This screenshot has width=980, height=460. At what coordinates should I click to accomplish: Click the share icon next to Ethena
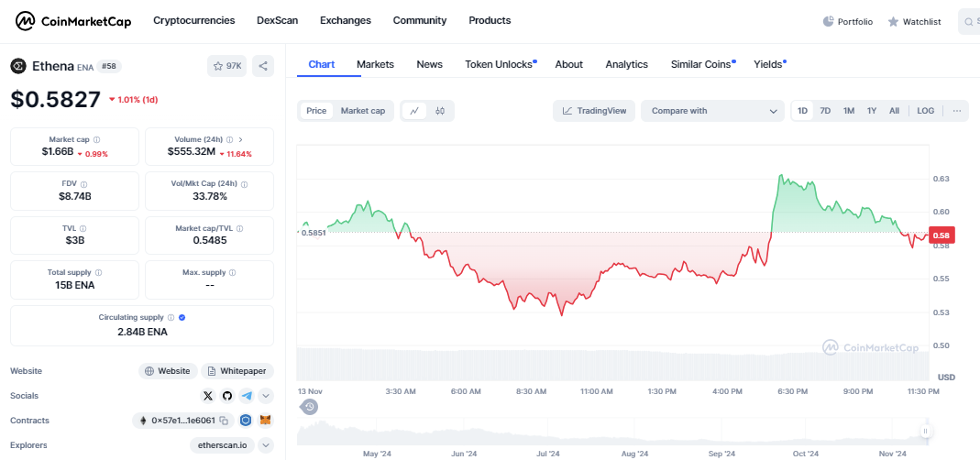pos(263,66)
